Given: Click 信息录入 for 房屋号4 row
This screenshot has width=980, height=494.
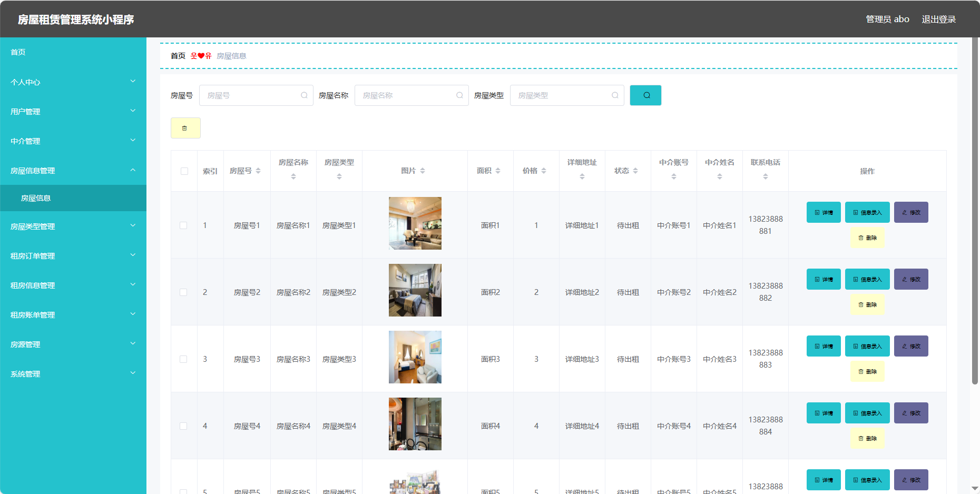Looking at the screenshot, I should pyautogui.click(x=867, y=413).
